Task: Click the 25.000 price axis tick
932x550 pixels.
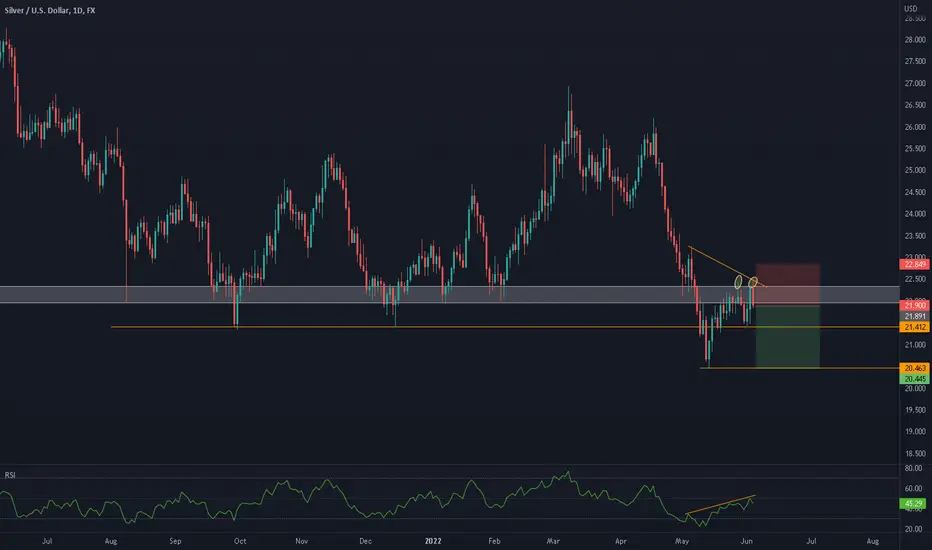Action: [x=915, y=170]
